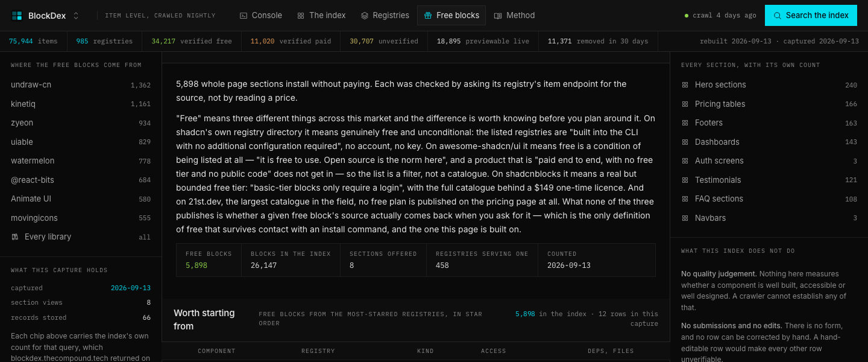868x362 pixels.
Task: Click the captured date 2026-09-13 in sidebar
Action: click(131, 288)
